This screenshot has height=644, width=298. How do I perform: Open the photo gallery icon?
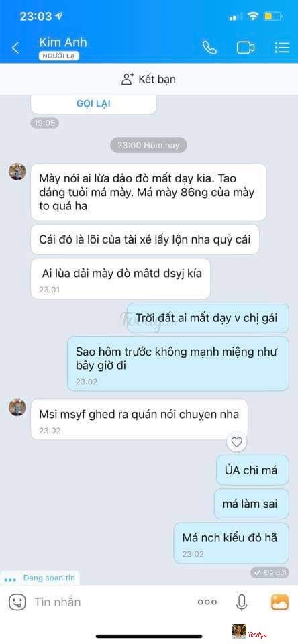tap(279, 602)
